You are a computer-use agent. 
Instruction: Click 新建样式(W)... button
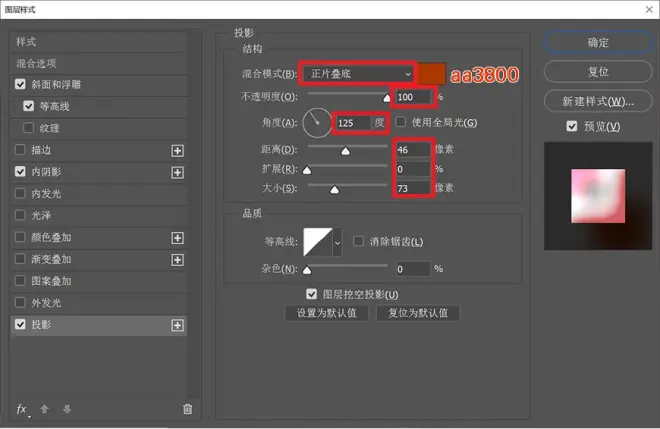point(598,101)
